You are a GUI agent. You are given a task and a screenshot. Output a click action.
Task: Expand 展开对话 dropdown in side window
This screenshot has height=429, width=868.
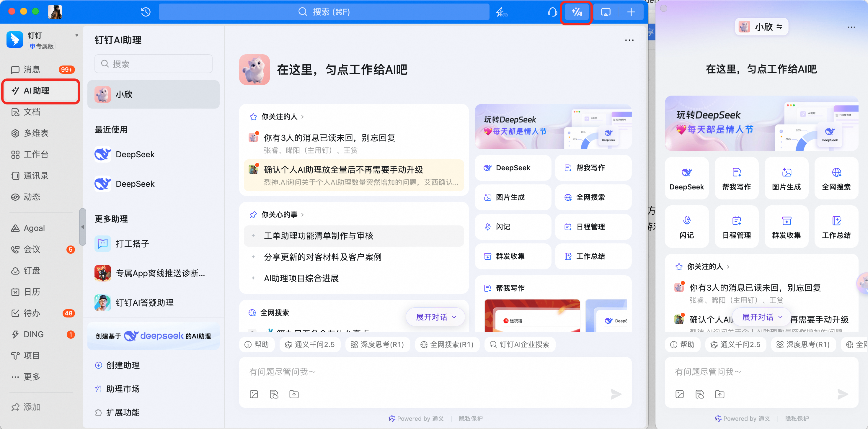click(762, 317)
